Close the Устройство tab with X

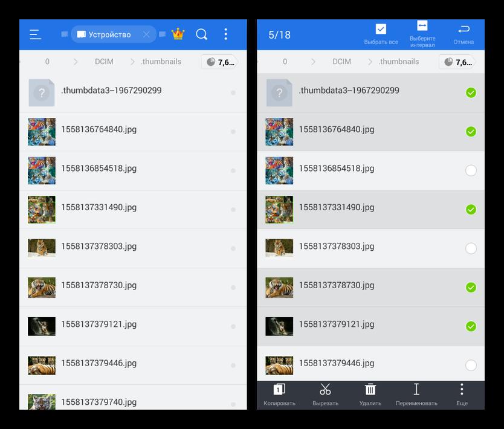146,34
